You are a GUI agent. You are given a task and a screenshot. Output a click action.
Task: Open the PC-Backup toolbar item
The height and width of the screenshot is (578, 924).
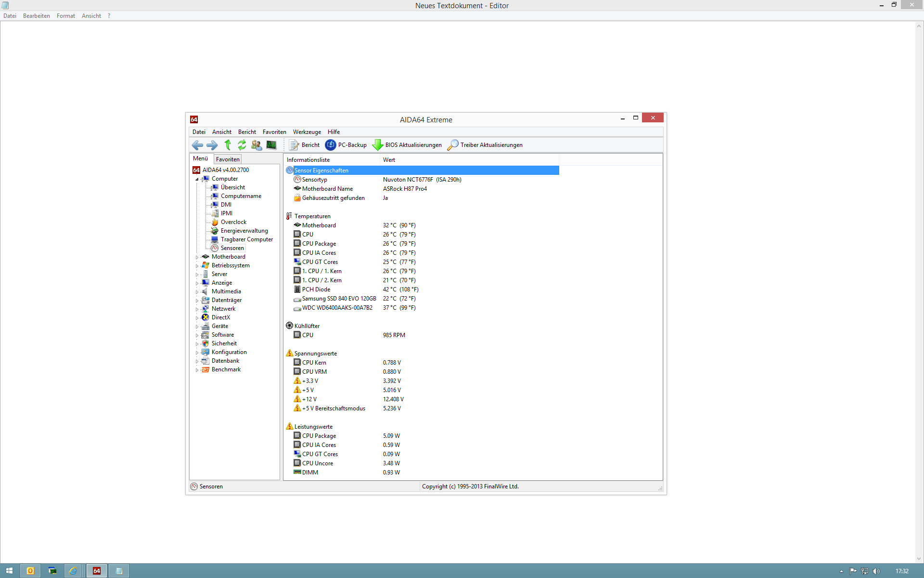[346, 145]
